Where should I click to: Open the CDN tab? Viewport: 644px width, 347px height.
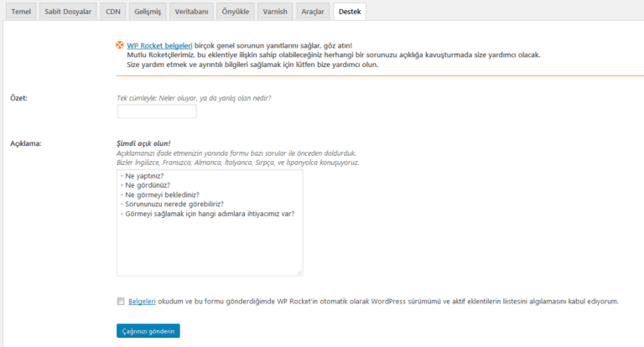coord(113,12)
